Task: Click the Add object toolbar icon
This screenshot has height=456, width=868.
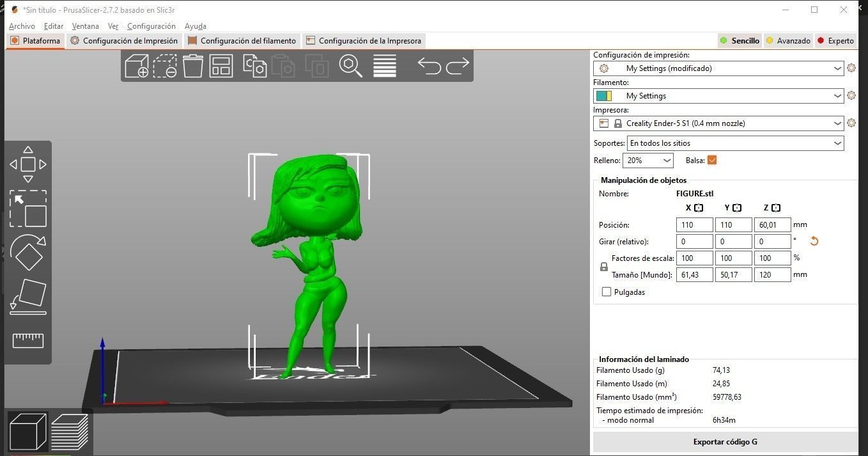Action: (136, 66)
